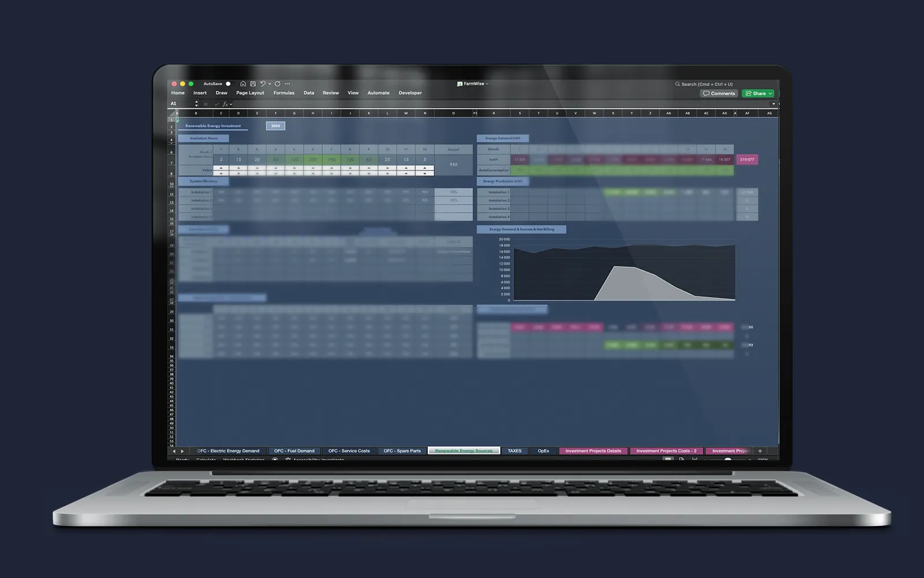This screenshot has height=578, width=924.
Task: Increase month 6 insolation value spinner
Action: 313,168
